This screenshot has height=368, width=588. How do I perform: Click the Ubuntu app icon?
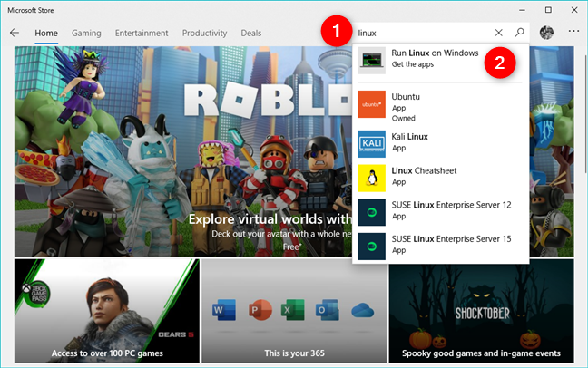pyautogui.click(x=372, y=104)
